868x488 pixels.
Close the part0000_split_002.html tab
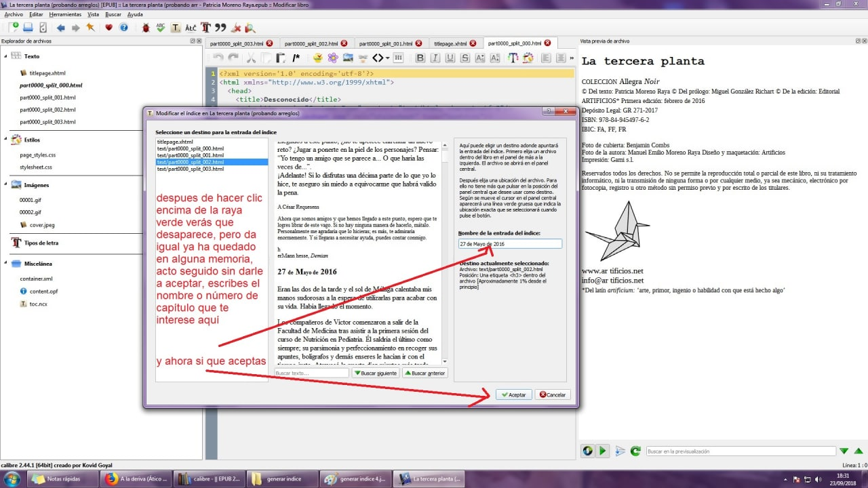coord(344,43)
